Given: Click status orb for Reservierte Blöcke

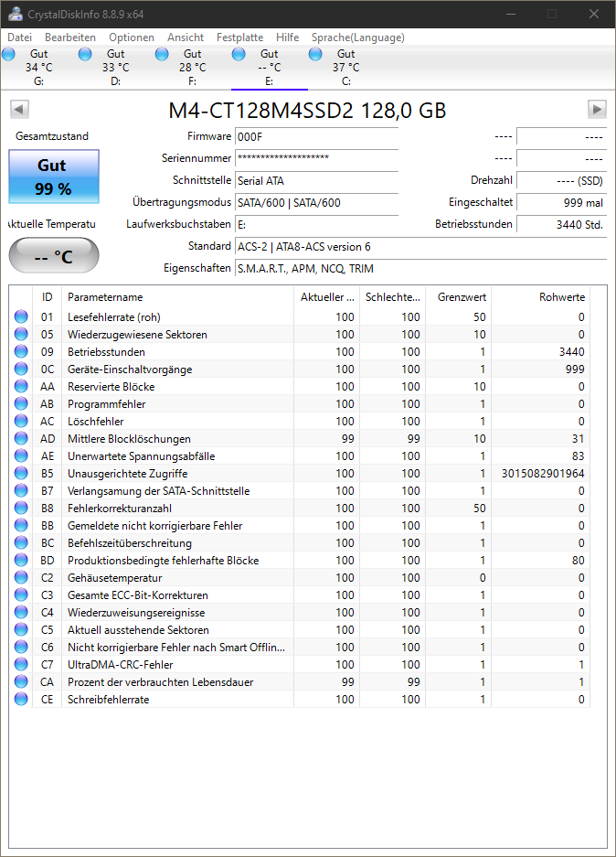Looking at the screenshot, I should click(21, 386).
